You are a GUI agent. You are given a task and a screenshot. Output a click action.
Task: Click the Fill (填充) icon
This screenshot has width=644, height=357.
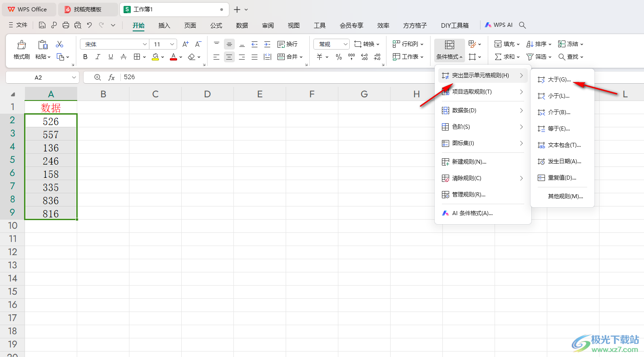coord(498,44)
